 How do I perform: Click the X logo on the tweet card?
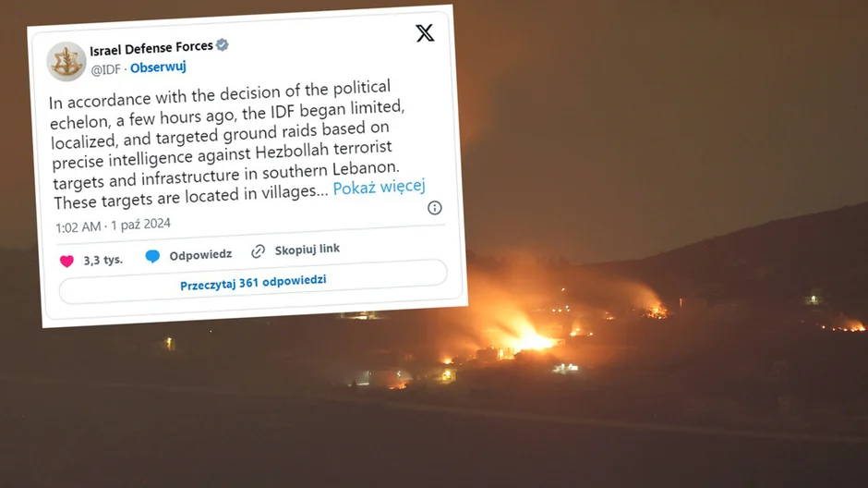point(425,32)
